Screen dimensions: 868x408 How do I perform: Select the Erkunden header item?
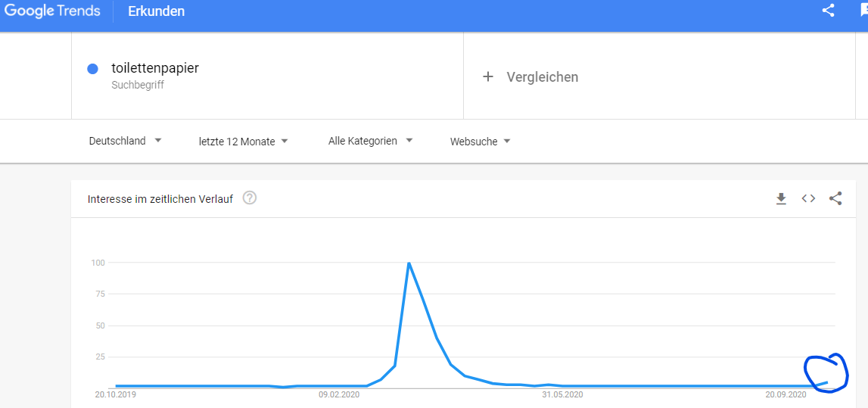tap(156, 11)
